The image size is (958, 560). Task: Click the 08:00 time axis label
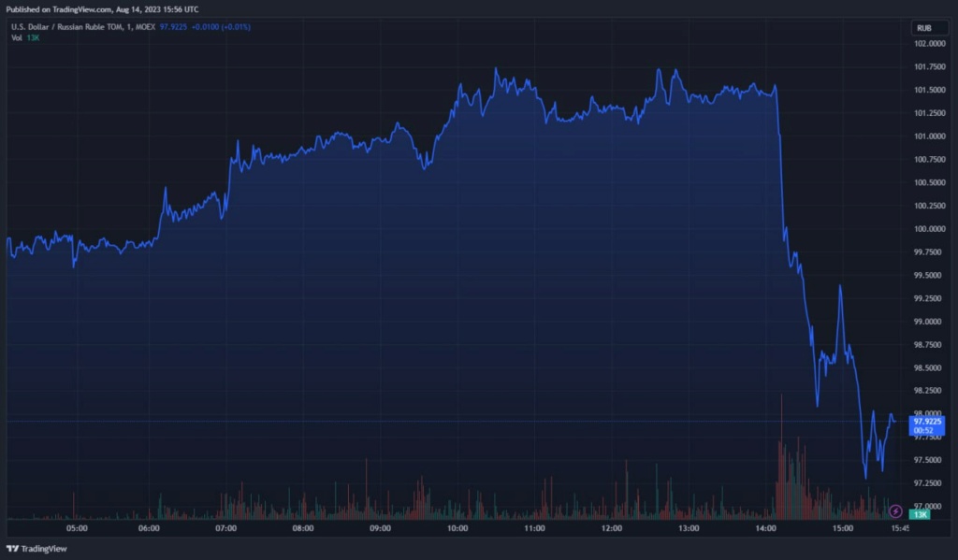(303, 528)
